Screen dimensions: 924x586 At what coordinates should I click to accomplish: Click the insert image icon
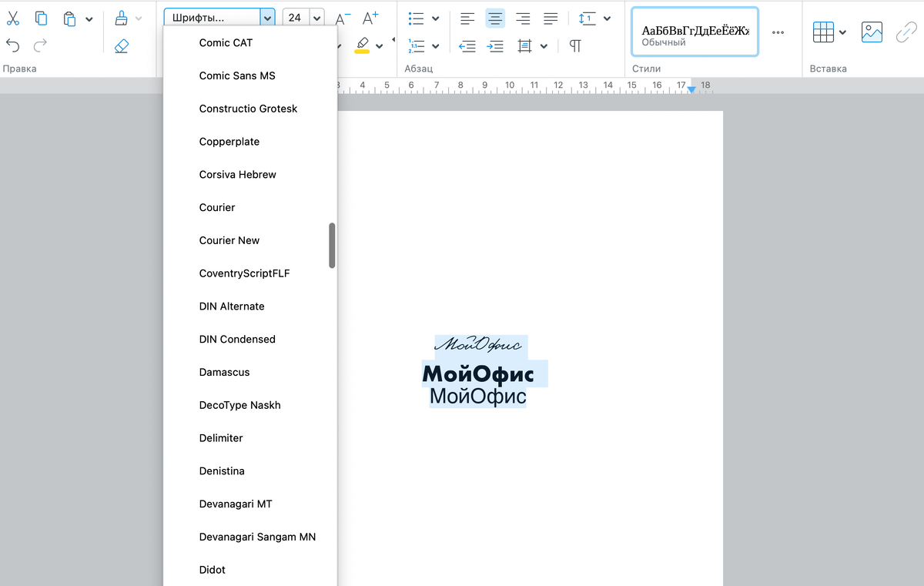coord(872,32)
